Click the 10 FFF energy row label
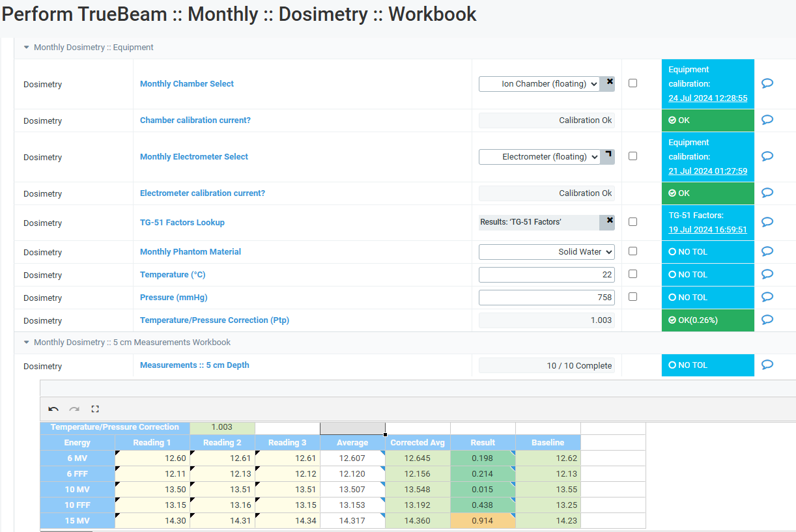This screenshot has height=532, width=796. [78, 505]
